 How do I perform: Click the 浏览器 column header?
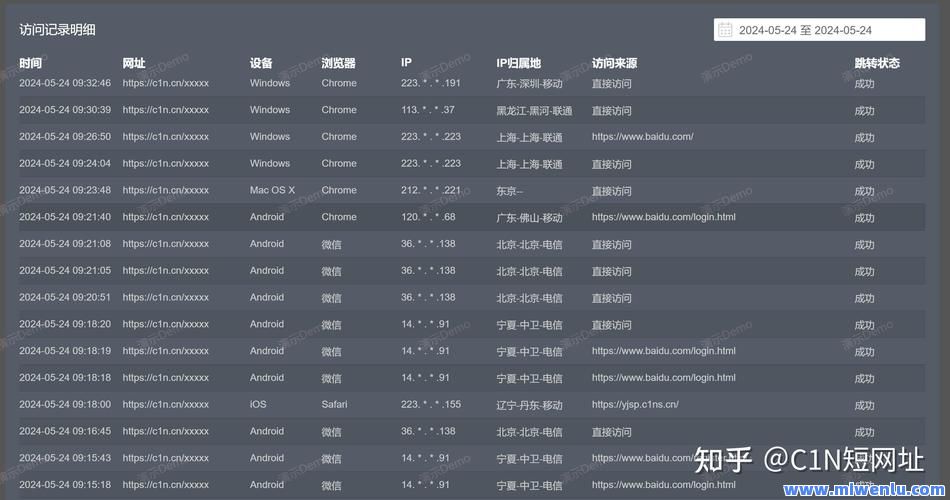338,63
